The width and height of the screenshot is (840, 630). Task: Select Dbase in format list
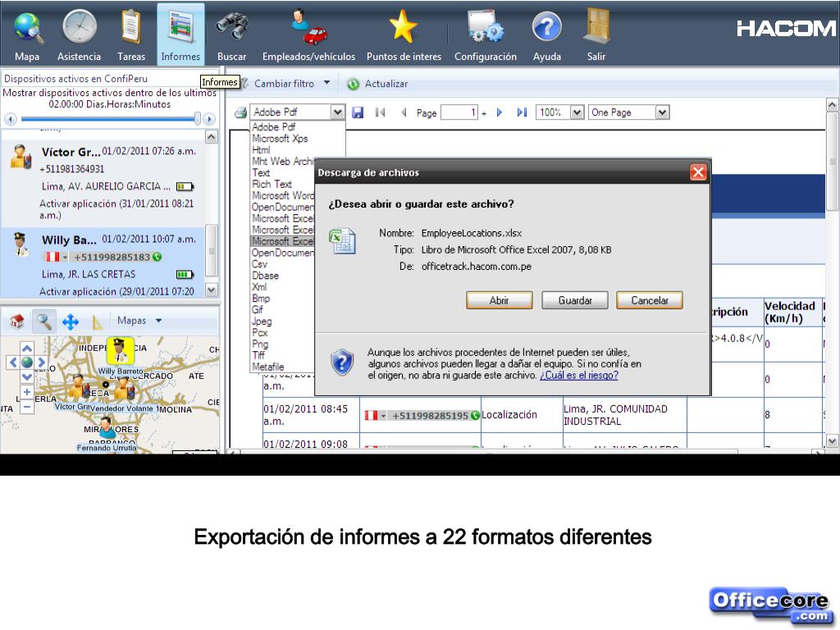(x=265, y=276)
